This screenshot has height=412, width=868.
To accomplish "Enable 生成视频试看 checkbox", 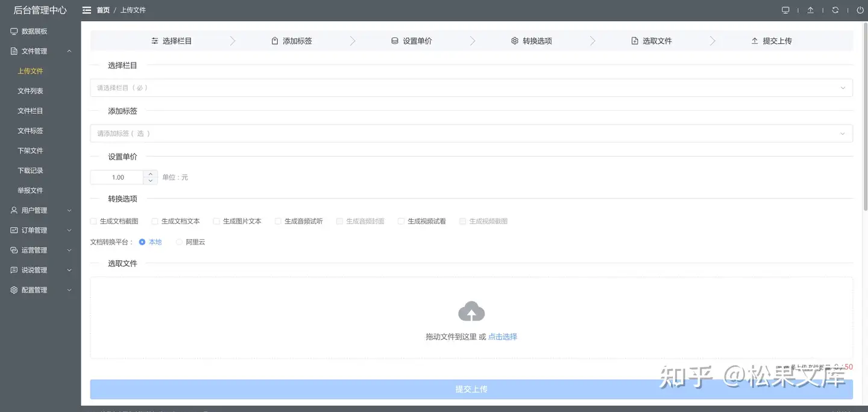I will 401,221.
